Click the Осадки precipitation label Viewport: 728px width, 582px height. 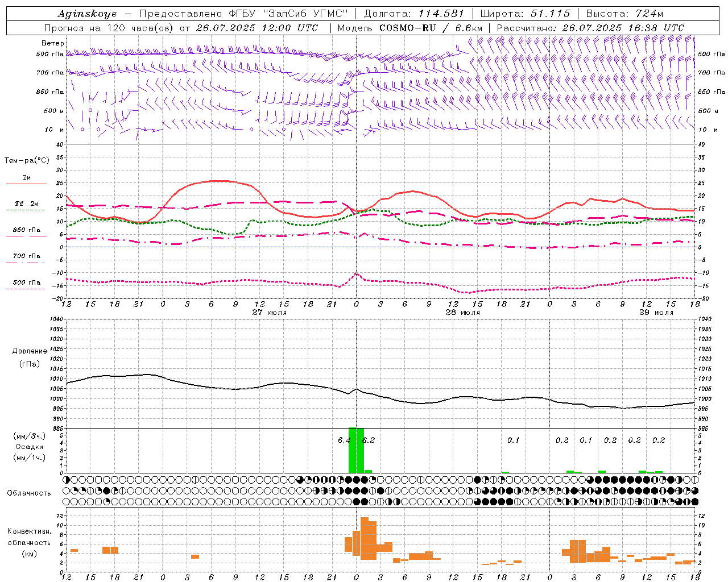(x=29, y=447)
